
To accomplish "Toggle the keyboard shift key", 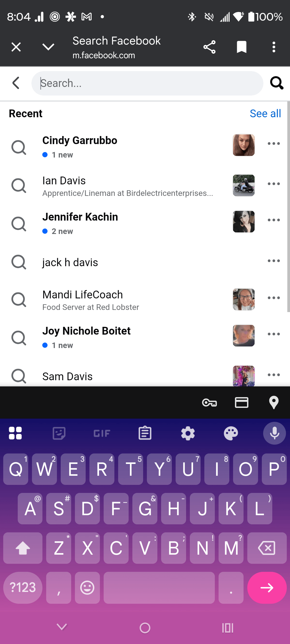I will [23, 548].
